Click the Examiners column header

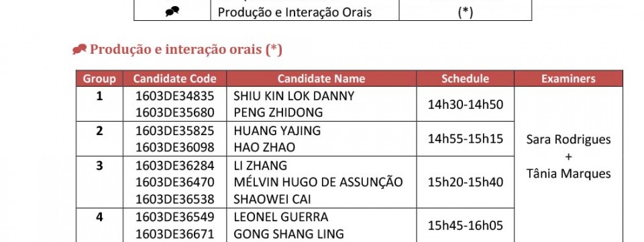coord(568,79)
